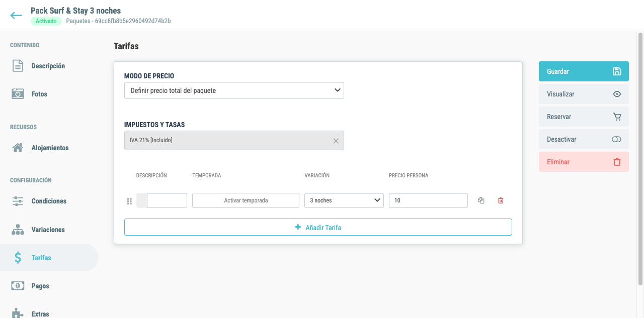The height and width of the screenshot is (318, 644).
Task: Duplicate the tariff row with copy icon
Action: click(x=481, y=200)
